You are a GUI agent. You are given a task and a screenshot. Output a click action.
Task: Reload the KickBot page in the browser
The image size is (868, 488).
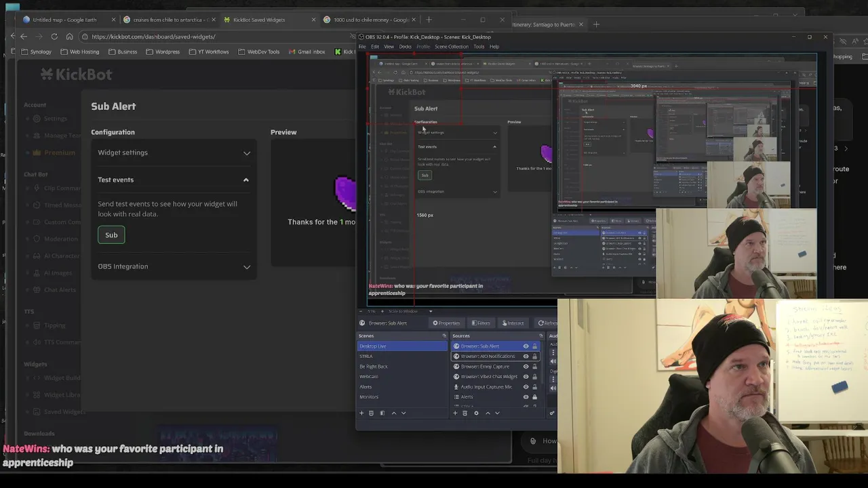pos(54,37)
